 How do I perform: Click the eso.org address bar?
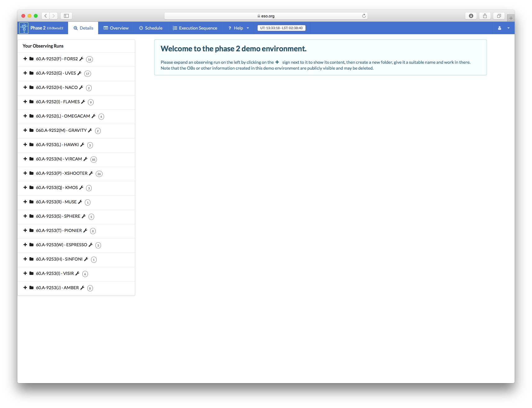tap(266, 16)
